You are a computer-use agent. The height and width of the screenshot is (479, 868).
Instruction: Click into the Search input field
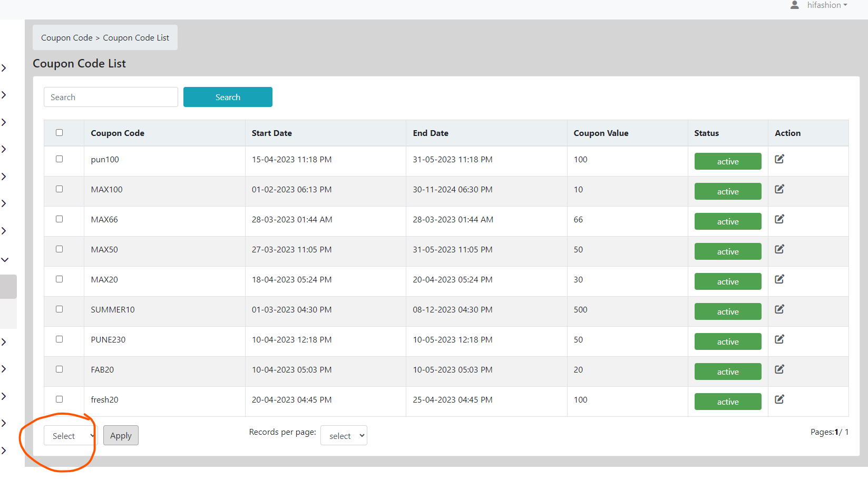tap(111, 97)
